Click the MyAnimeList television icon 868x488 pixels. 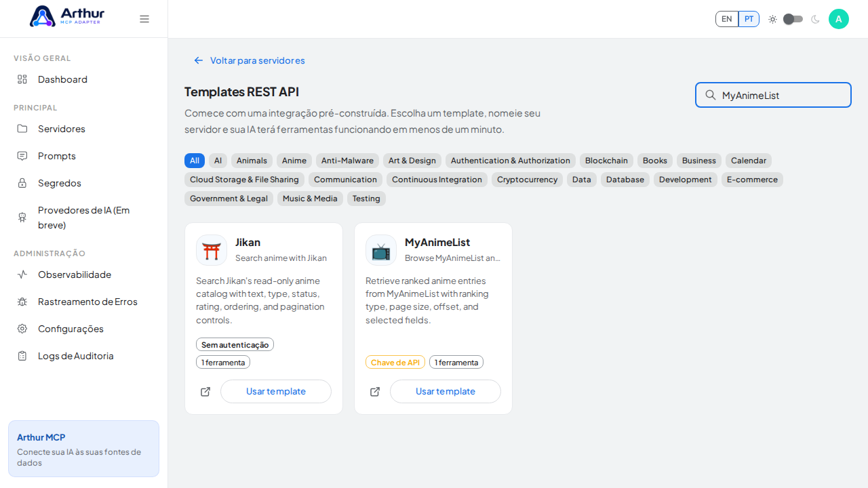pyautogui.click(x=381, y=250)
